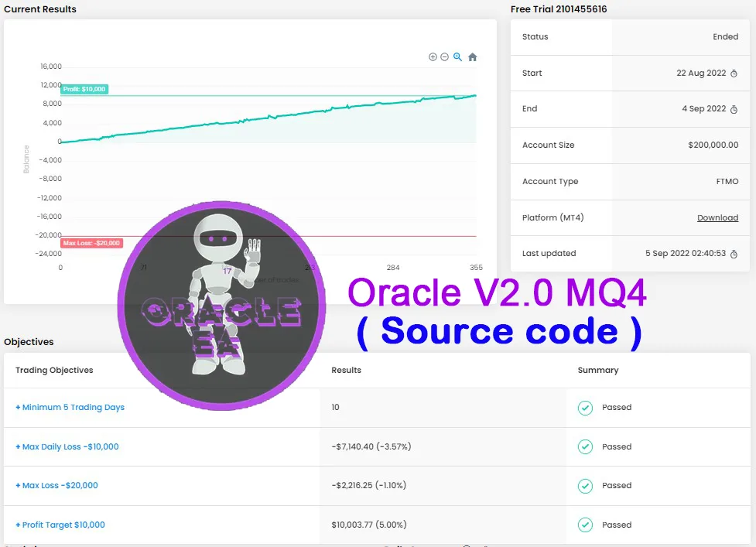The image size is (756, 547).
Task: Select the Passed checkmark for Profit Target
Action: pos(586,525)
